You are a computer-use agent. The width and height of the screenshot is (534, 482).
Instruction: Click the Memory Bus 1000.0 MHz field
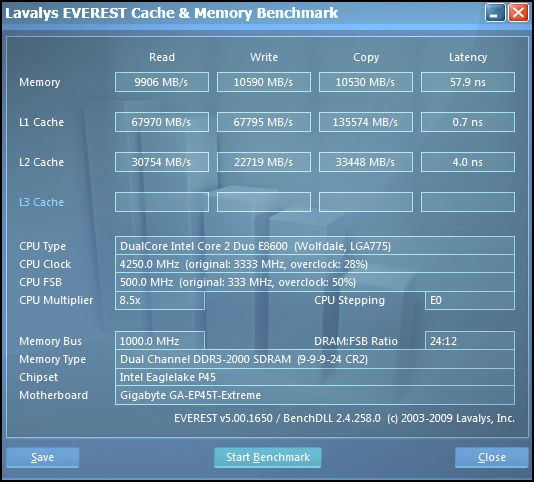click(x=160, y=341)
